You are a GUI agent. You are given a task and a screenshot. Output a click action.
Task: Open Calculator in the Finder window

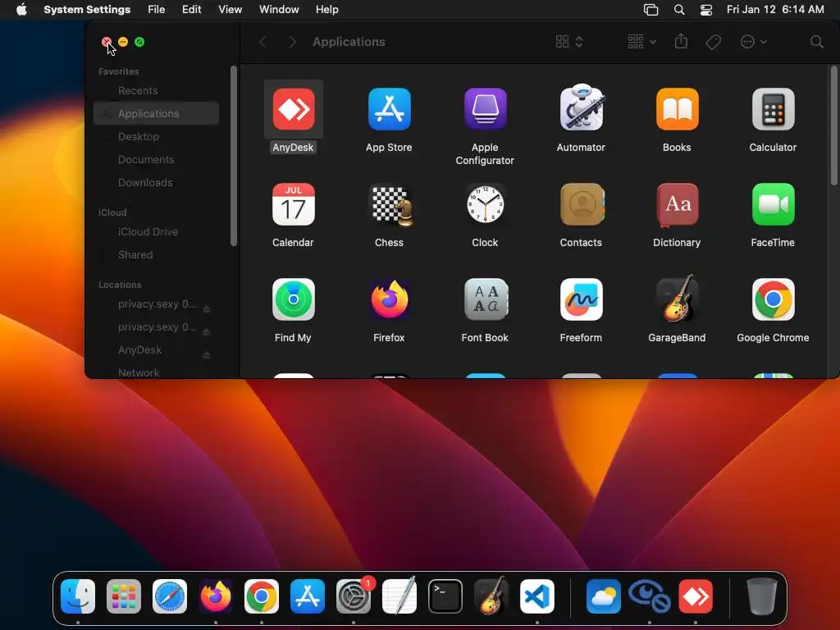click(773, 109)
